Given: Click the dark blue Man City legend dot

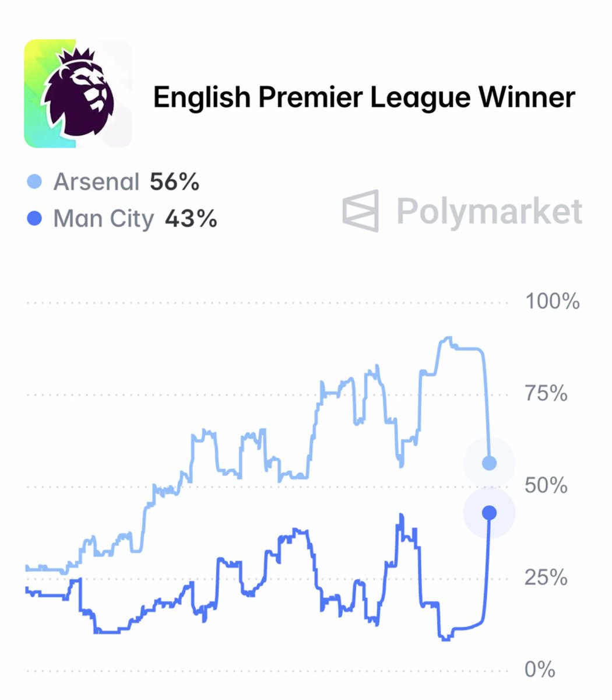Looking at the screenshot, I should [35, 219].
